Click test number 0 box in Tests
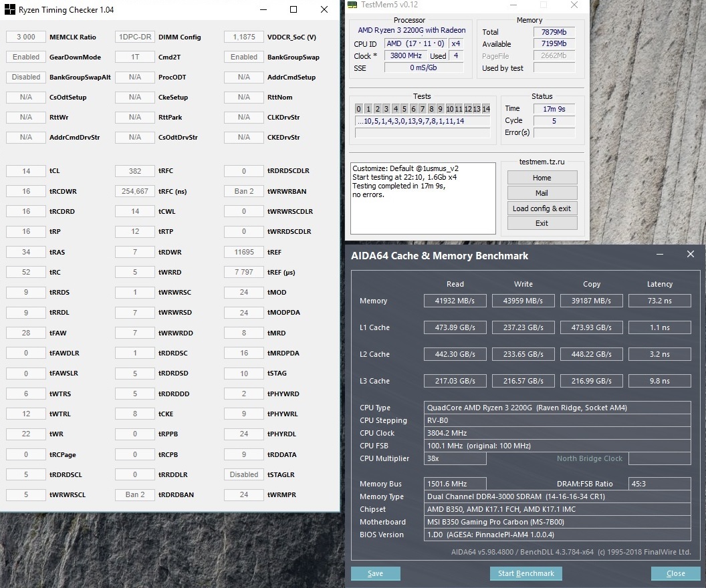The height and width of the screenshot is (588, 706). coord(359,109)
